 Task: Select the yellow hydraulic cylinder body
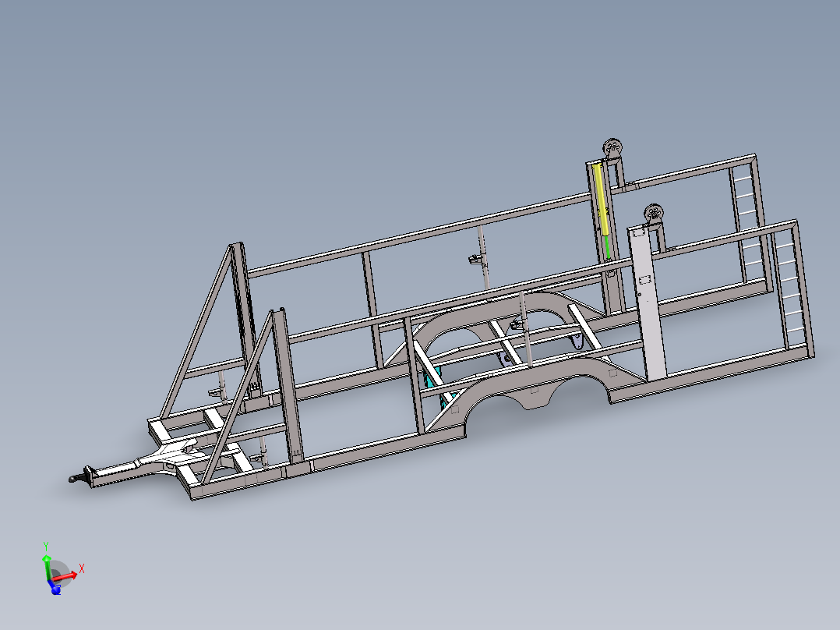[x=601, y=200]
